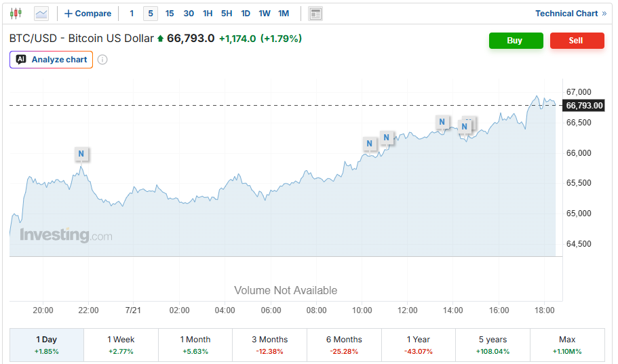Select the 15 minute interval
Screen dimensions: 618x364
point(170,14)
